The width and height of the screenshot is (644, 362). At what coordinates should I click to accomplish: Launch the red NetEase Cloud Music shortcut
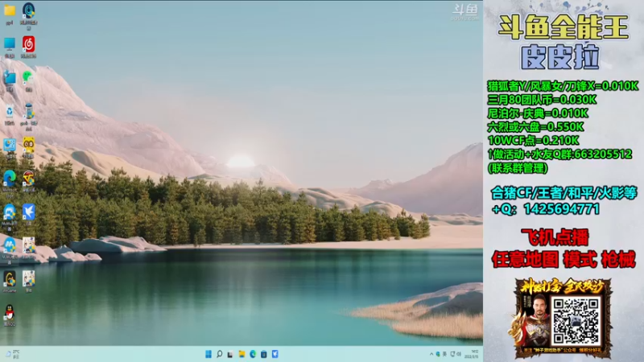pos(28,44)
